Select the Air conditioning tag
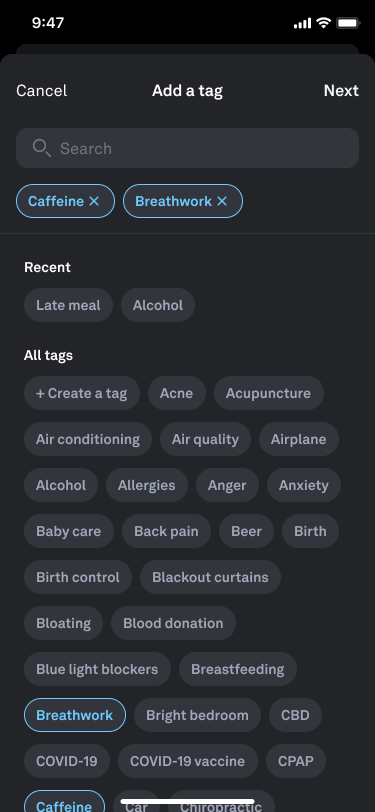Image resolution: width=375 pixels, height=812 pixels. (x=88, y=439)
